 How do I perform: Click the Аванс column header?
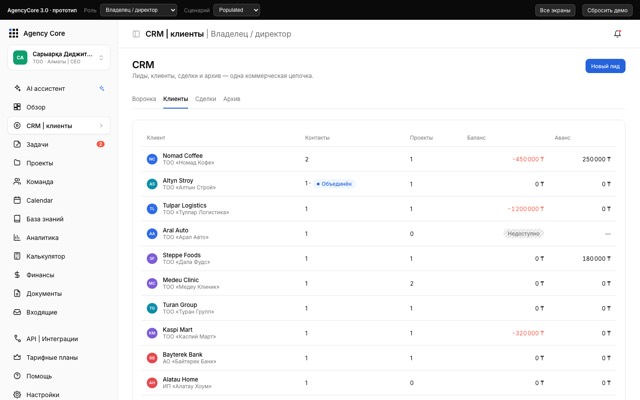pyautogui.click(x=562, y=138)
